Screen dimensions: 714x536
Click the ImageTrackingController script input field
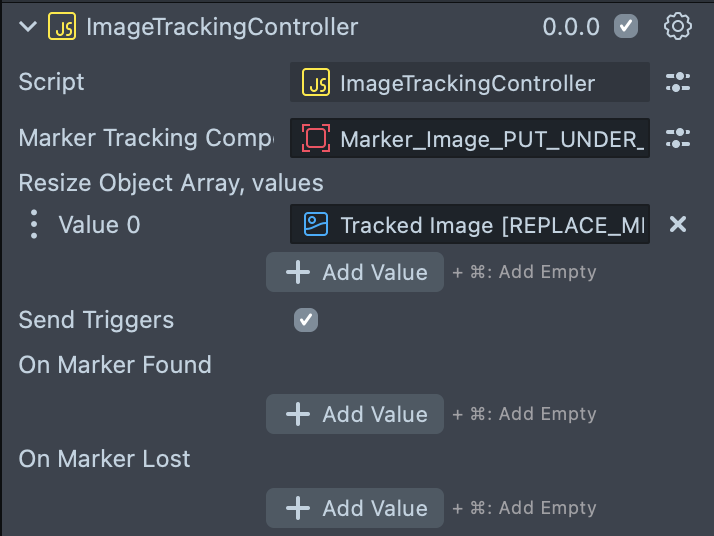tap(480, 83)
